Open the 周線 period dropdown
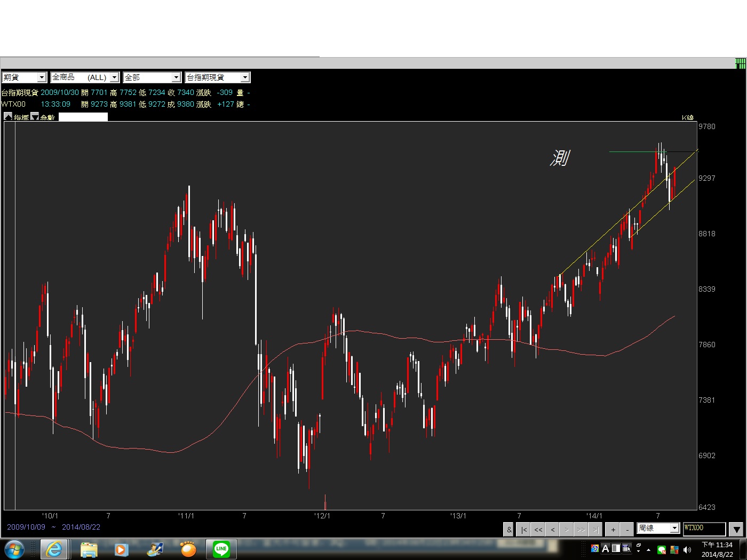This screenshot has height=560, width=747. tap(658, 528)
